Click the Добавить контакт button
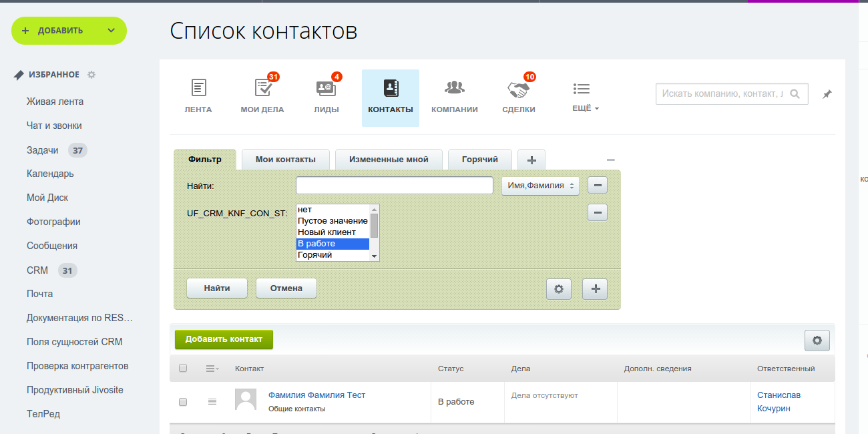 tap(224, 339)
